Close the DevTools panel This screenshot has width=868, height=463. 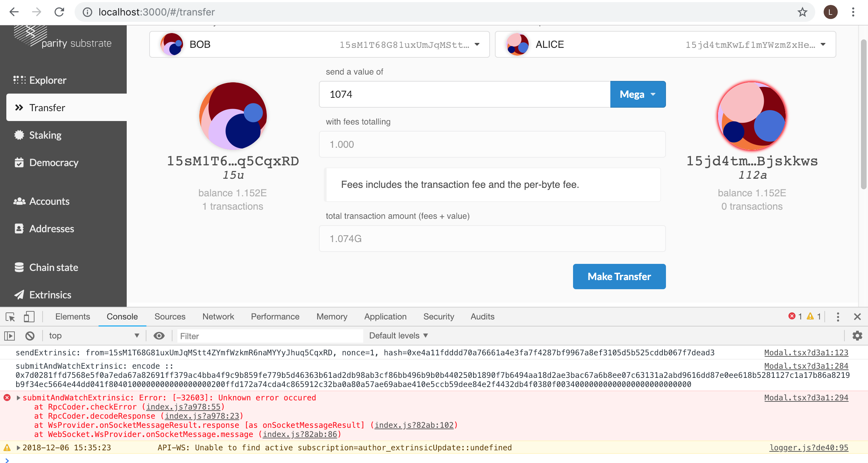[x=857, y=317]
